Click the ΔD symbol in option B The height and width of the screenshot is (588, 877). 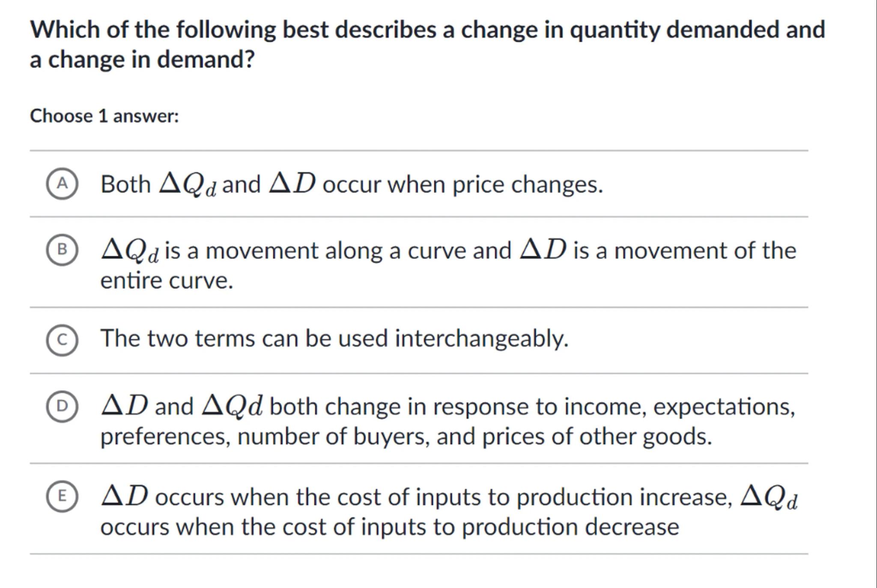(543, 250)
